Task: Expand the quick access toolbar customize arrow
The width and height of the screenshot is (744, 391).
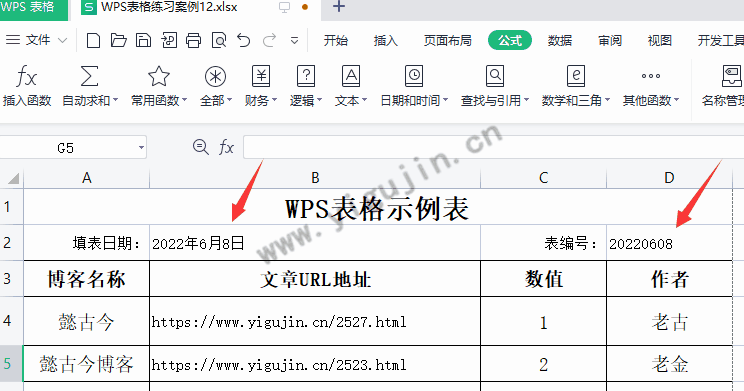Action: tap(295, 41)
